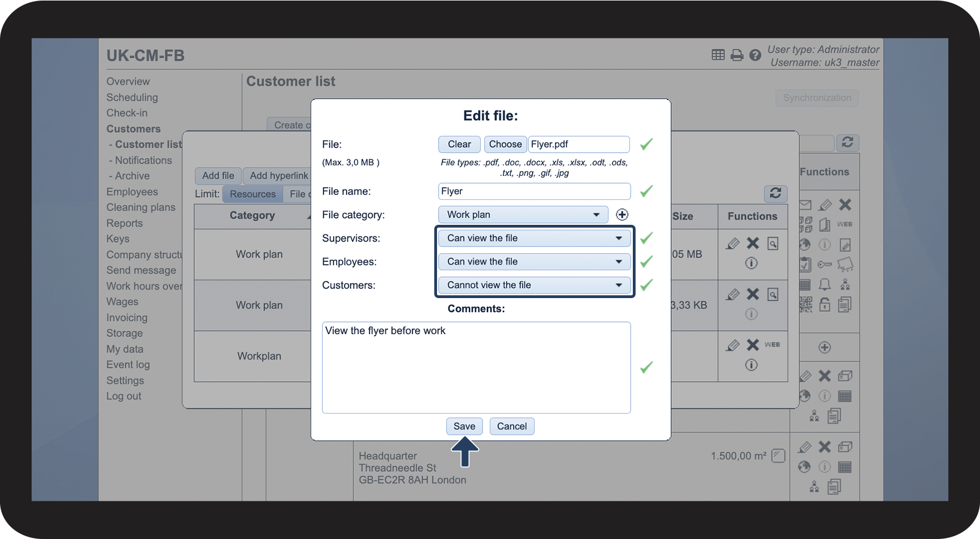Click the refresh icon next to the customer search field
This screenshot has width=980, height=539.
[x=847, y=142]
